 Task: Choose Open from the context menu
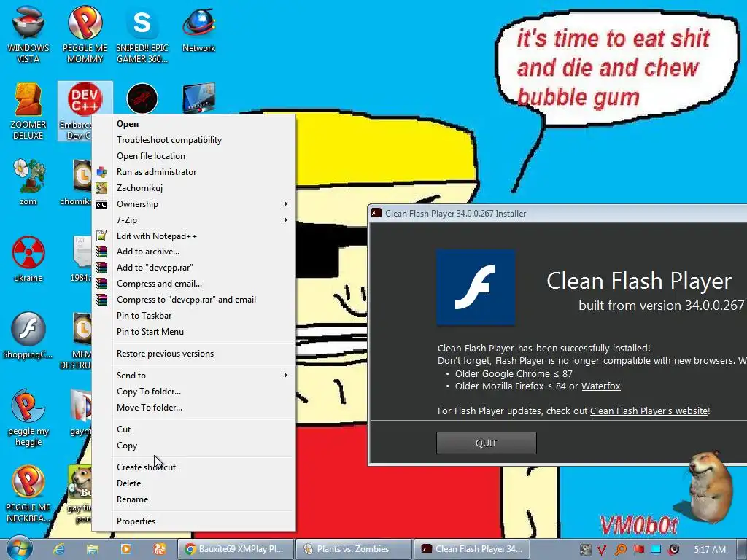click(x=193, y=124)
